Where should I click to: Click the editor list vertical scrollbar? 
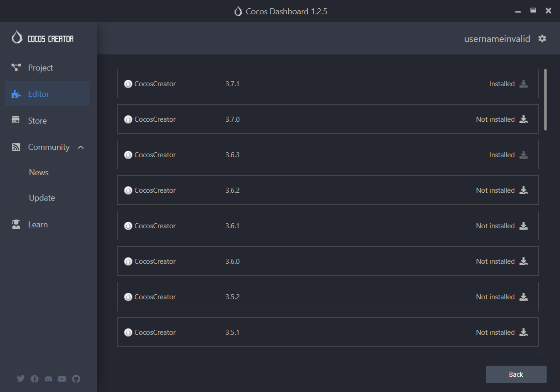tap(546, 100)
